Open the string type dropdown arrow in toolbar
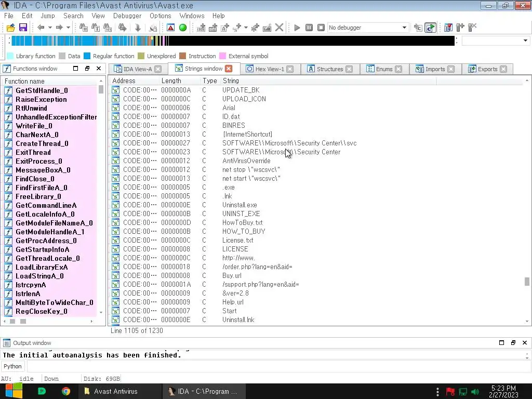 click(x=246, y=28)
